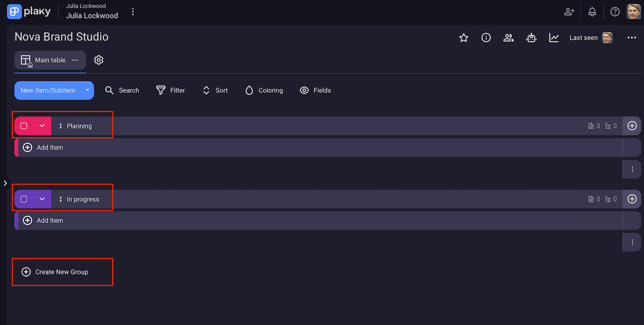The image size is (644, 325).
Task: Open board members icon
Action: point(508,38)
